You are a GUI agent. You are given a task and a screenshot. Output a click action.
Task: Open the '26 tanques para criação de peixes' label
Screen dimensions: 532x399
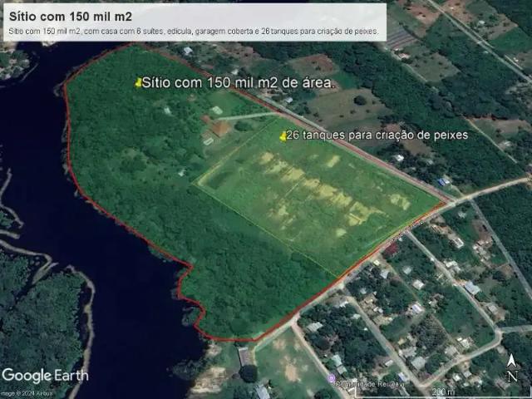pos(378,135)
